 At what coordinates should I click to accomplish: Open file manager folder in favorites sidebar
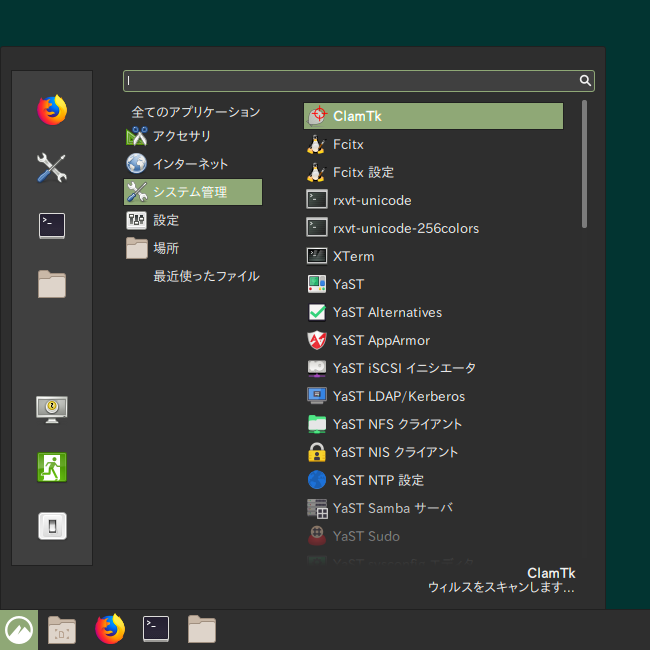tap(52, 284)
